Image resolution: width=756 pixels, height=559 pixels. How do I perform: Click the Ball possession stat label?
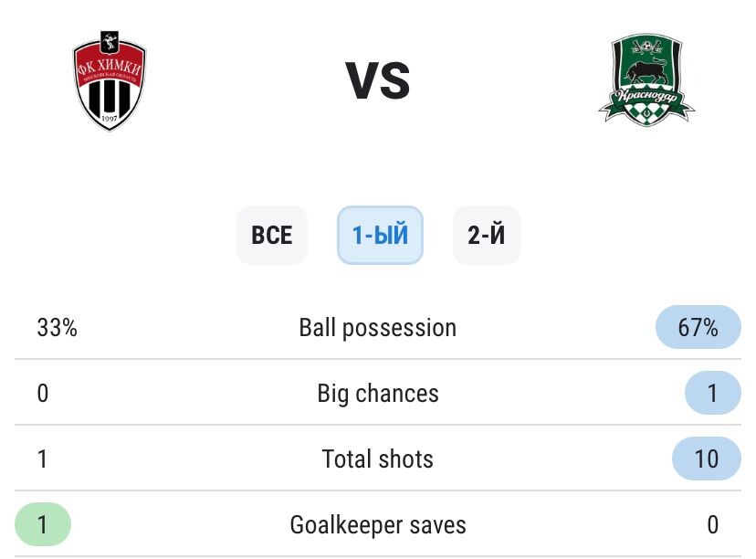[x=377, y=328]
